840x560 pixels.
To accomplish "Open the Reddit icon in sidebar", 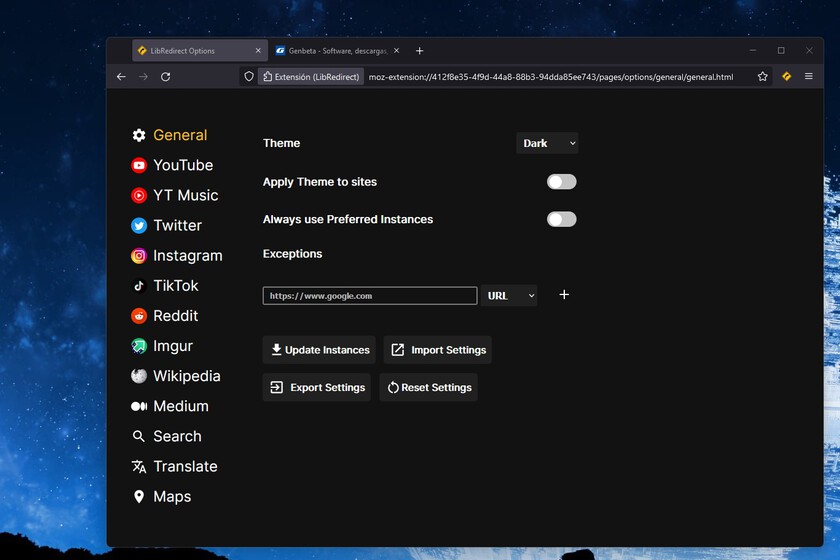I will [139, 316].
